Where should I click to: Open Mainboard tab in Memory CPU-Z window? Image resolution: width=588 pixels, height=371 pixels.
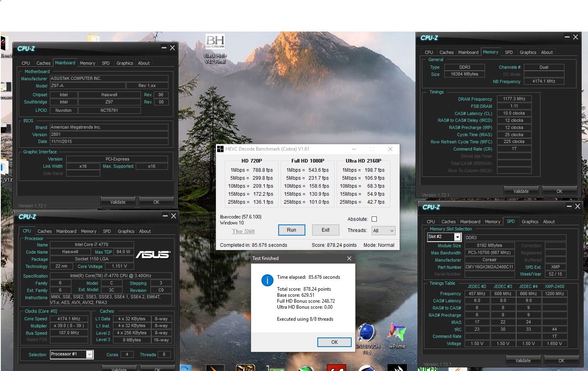point(468,52)
